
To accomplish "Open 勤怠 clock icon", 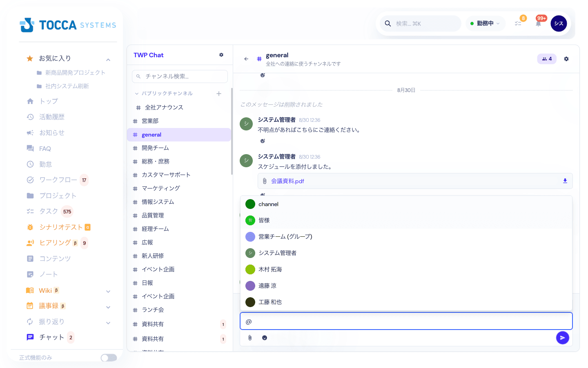I will tap(30, 164).
